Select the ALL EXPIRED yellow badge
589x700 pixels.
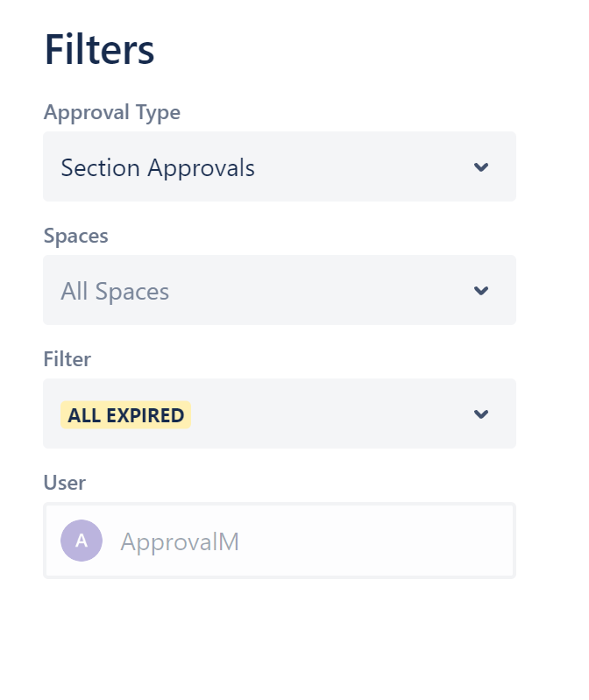(x=126, y=415)
